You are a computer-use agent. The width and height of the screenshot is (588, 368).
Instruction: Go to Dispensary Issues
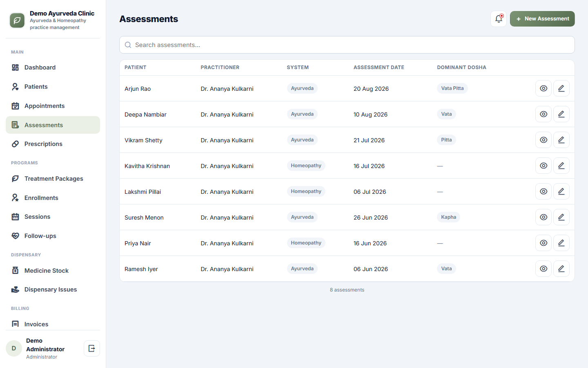click(x=53, y=289)
